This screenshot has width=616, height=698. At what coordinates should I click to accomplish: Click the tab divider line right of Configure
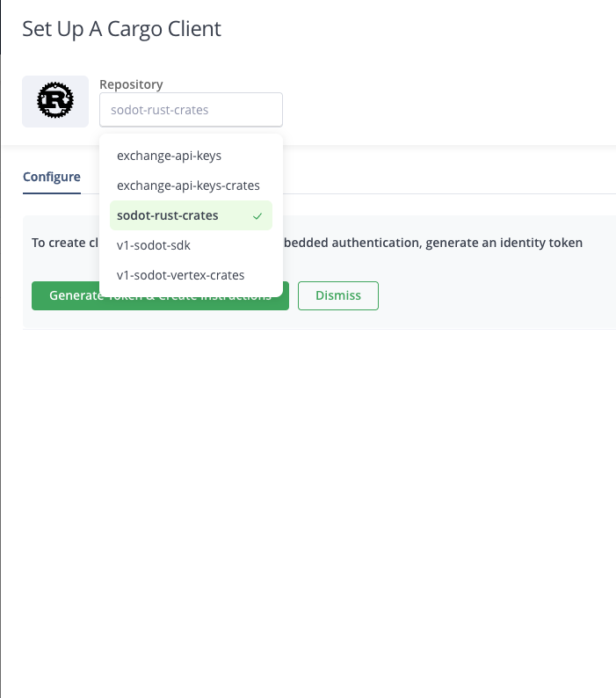pos(446,193)
